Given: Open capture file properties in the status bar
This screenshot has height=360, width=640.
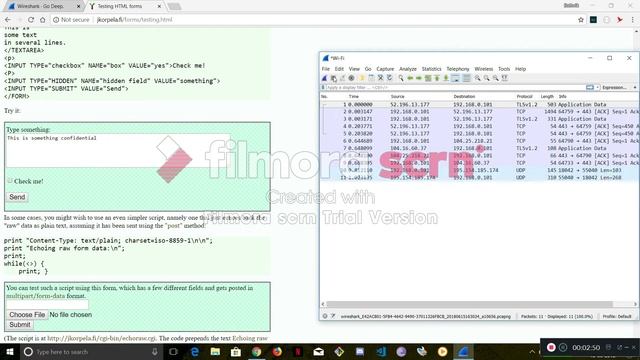Looking at the screenshot, I should coord(333,316).
